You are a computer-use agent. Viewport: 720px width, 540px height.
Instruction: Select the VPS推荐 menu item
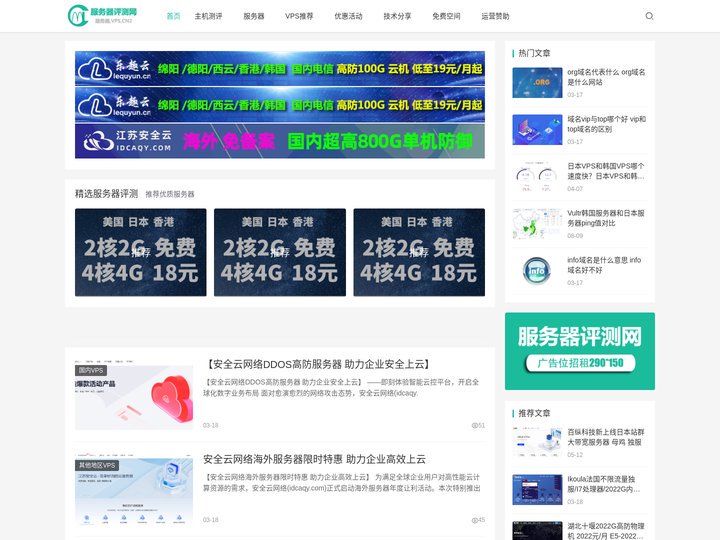(299, 16)
